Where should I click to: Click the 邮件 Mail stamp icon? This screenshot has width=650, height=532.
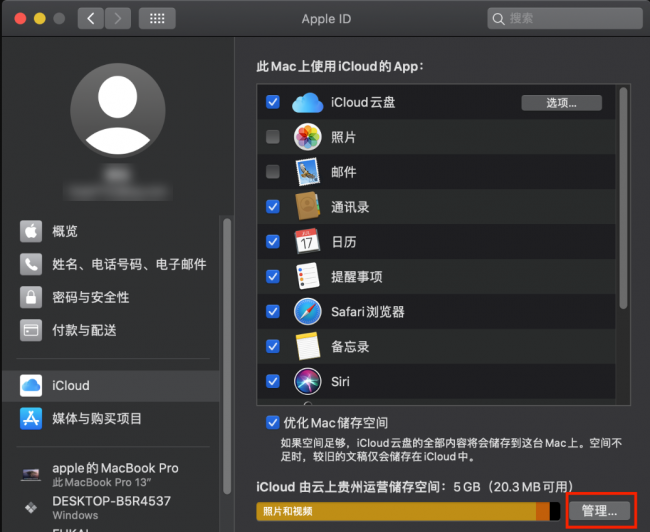coord(308,172)
